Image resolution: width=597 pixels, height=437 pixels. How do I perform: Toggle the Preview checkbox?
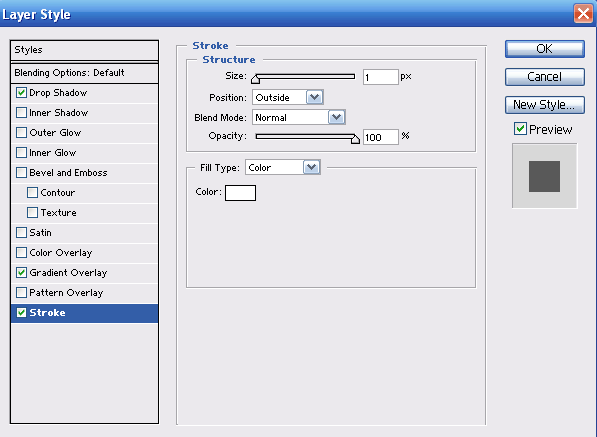click(520, 129)
